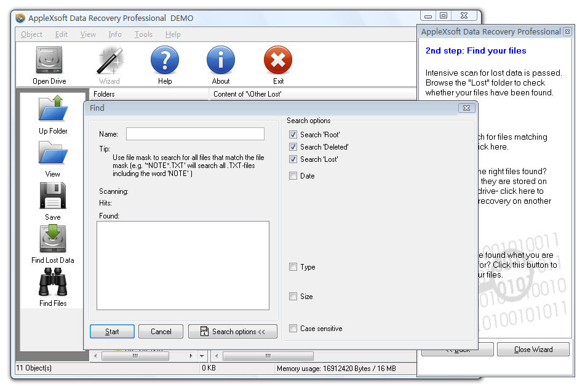577x392 pixels.
Task: Click '2nd step: Find your files' heading
Action: [x=476, y=51]
